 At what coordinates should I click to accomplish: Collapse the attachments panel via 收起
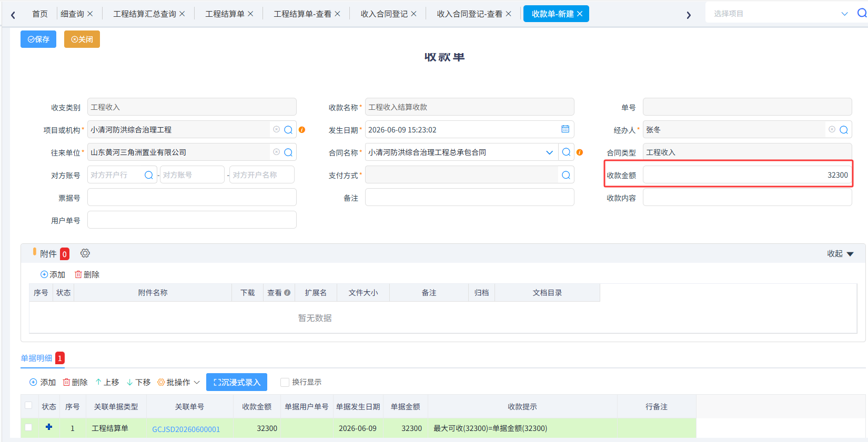pos(840,253)
